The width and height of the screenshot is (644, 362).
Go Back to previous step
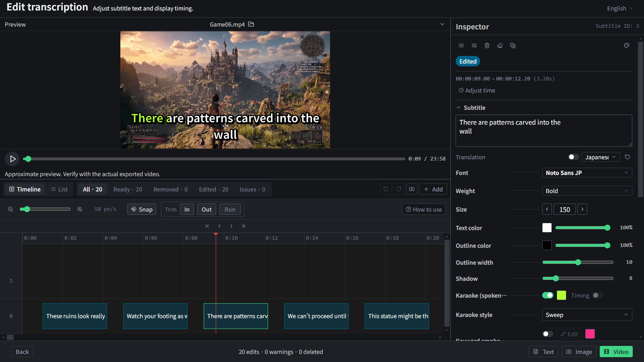point(22,352)
